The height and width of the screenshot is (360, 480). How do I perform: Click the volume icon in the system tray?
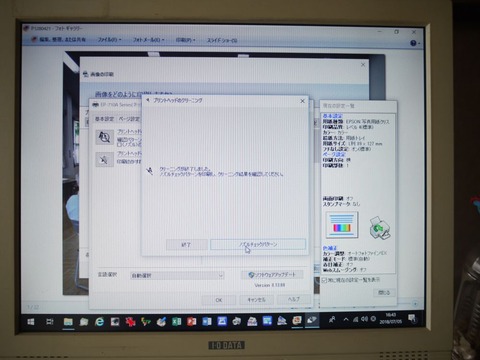coord(364,319)
